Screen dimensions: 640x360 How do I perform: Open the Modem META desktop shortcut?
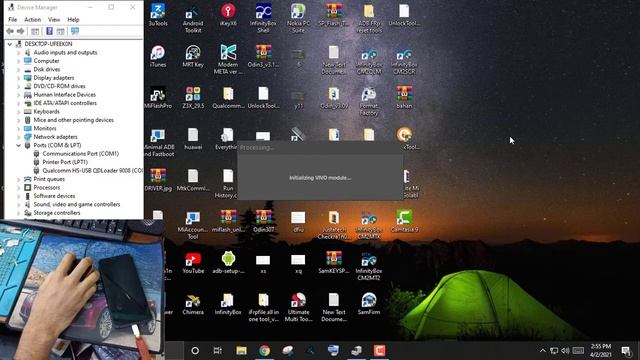tap(228, 60)
